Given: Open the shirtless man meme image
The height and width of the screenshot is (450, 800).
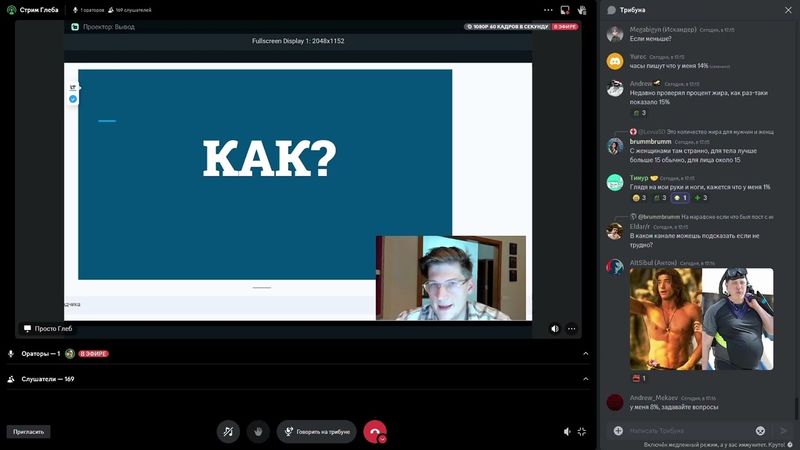Looking at the screenshot, I should coord(664,317).
